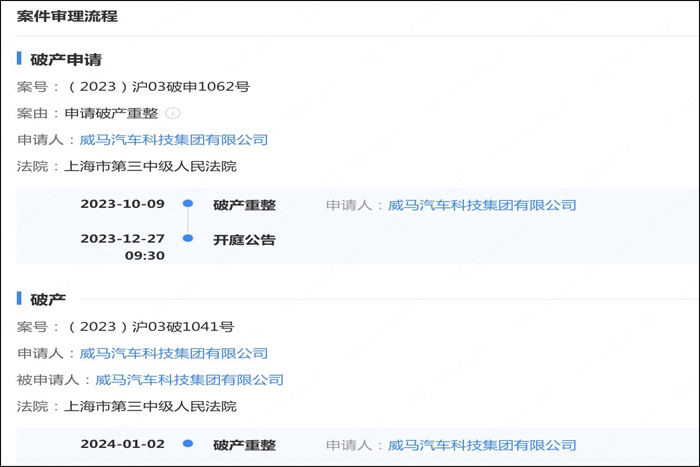Click the info icon beside 申请破产重整
700x467 pixels.
point(173,113)
